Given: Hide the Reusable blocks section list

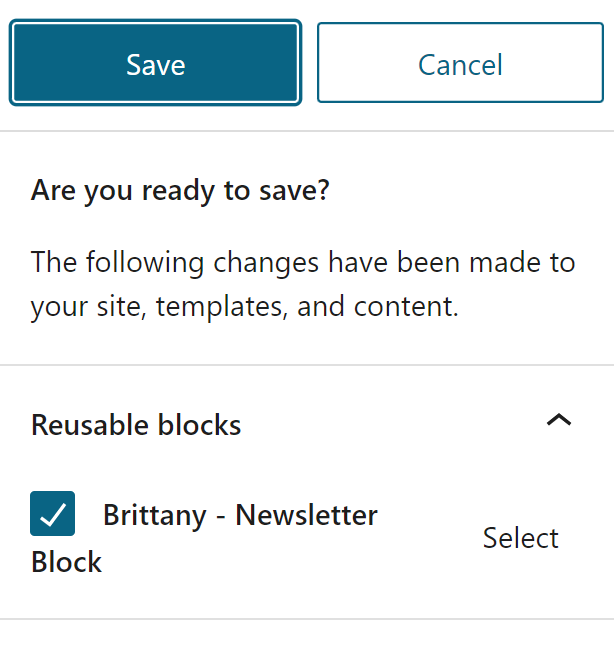Looking at the screenshot, I should pyautogui.click(x=559, y=421).
